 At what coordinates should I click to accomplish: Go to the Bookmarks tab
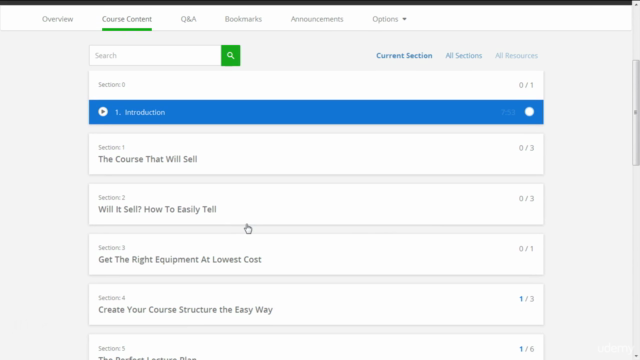point(243,19)
